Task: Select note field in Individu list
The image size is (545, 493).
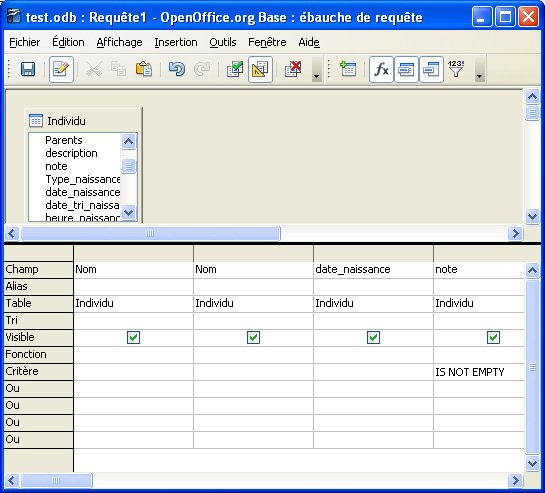Action: [x=56, y=166]
